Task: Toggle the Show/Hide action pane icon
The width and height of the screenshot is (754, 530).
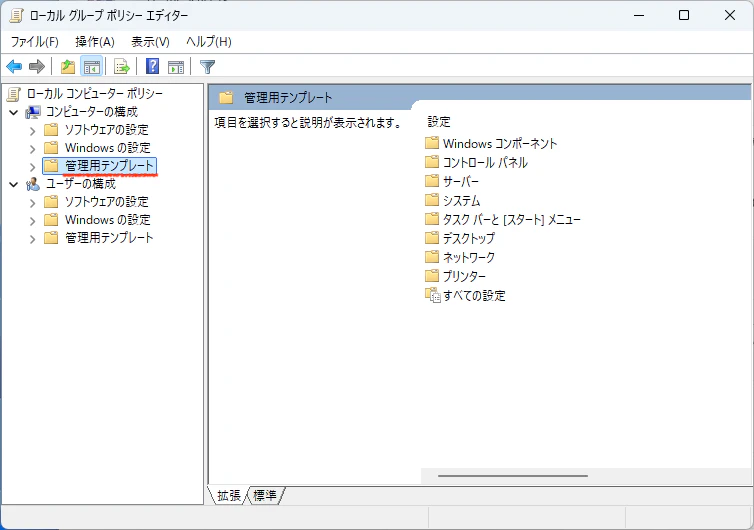Action: [176, 67]
